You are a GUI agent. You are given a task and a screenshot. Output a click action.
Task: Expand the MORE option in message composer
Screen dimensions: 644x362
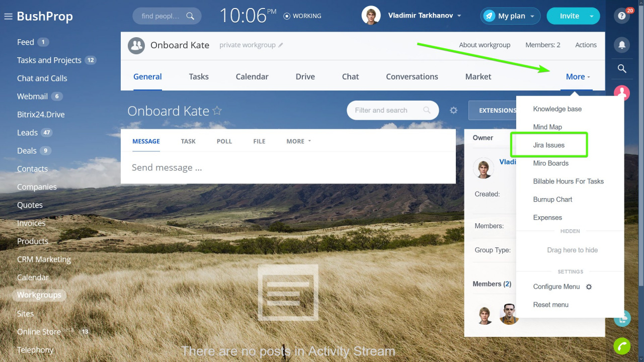[299, 141]
